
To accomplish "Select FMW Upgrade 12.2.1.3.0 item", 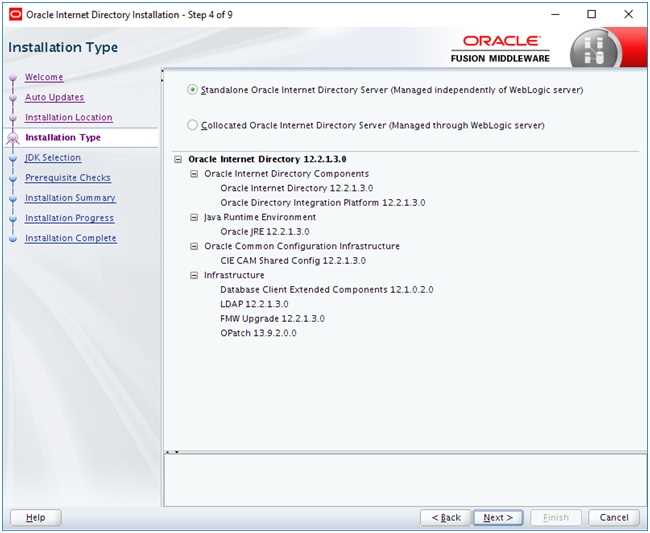I will (272, 319).
